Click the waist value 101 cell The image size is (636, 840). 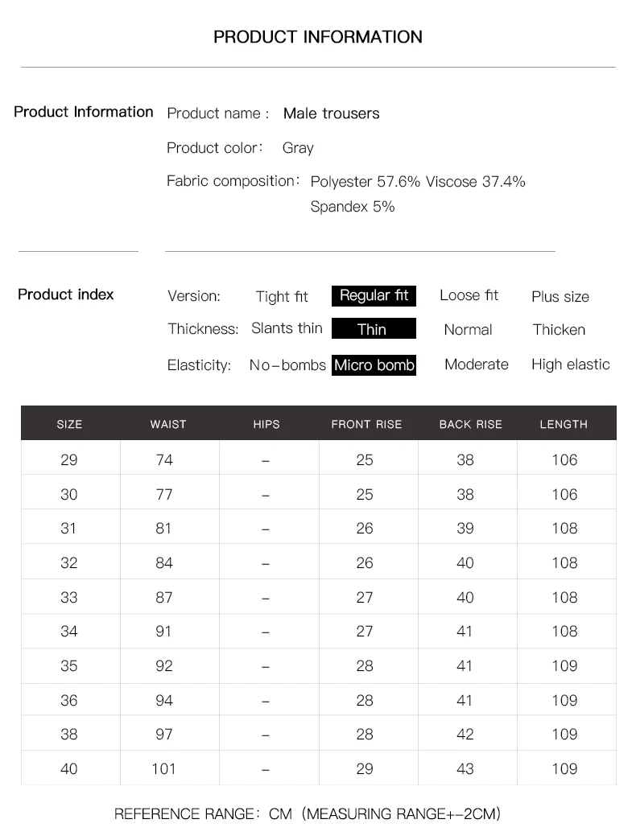164,768
